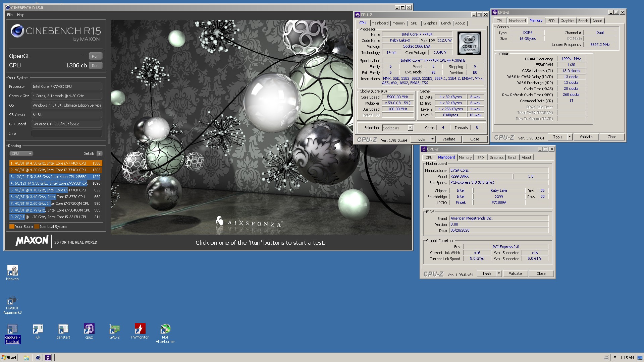Viewport: 644px width, 362px height.
Task: Click CPU-Z title icon in Mainboard window
Action: (x=424, y=149)
